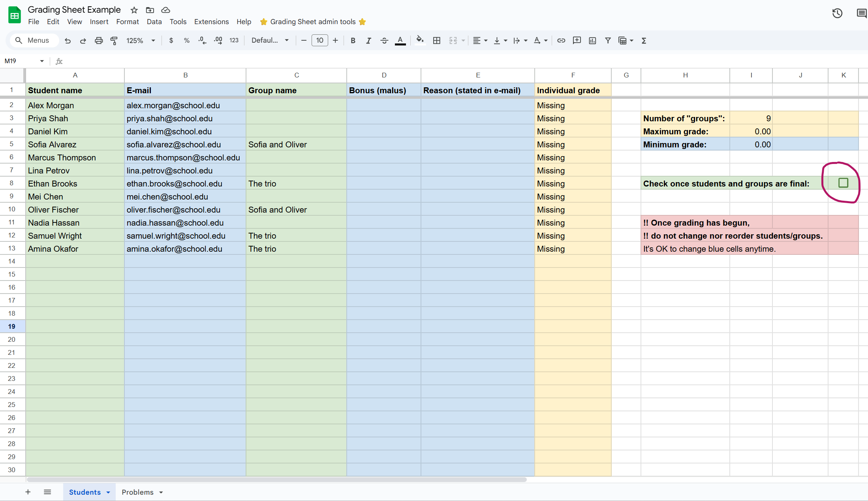Open the Extensions menu
The image size is (868, 501).
(x=211, y=22)
